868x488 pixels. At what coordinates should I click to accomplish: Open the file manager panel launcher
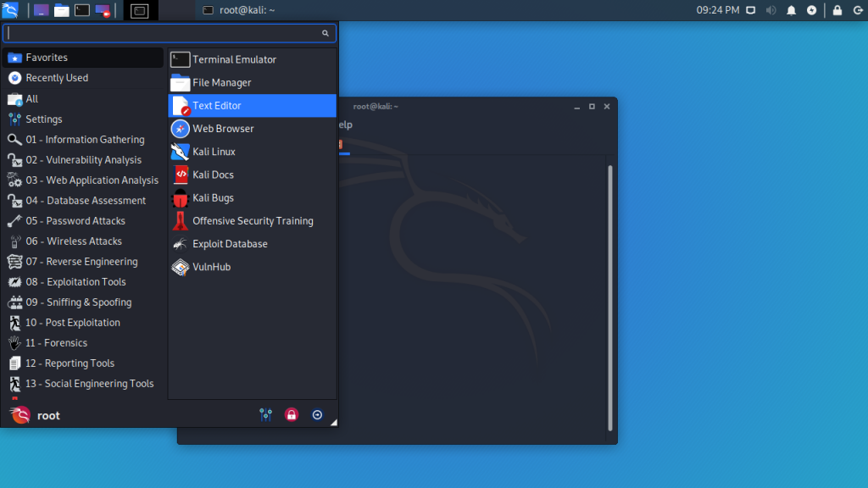61,10
